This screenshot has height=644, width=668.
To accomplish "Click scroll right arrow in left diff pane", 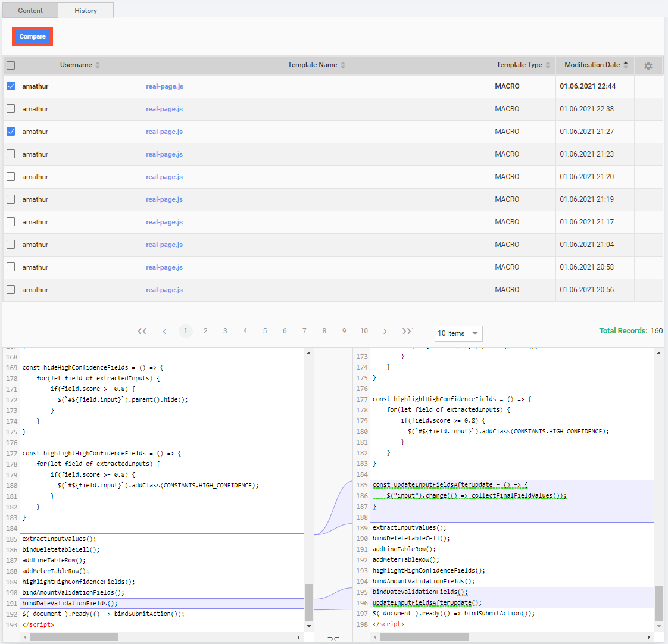I will (299, 637).
